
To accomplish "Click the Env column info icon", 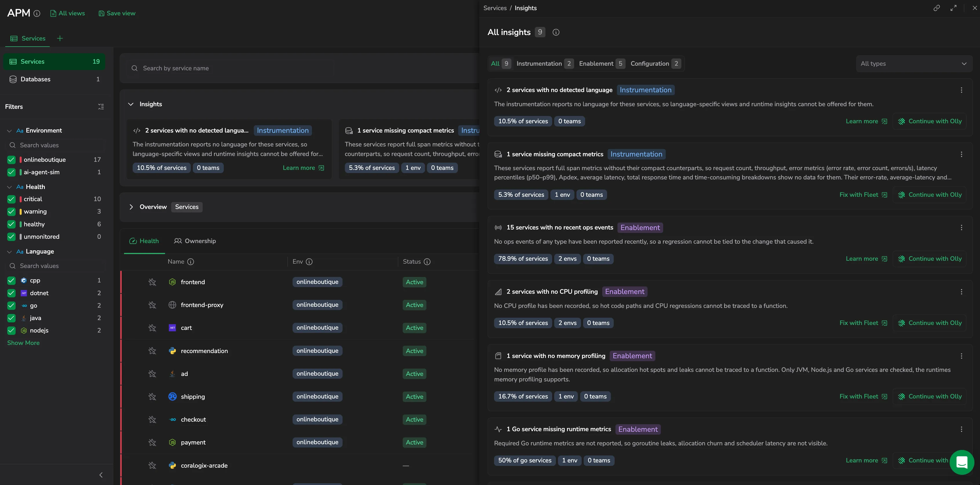I will pos(309,262).
